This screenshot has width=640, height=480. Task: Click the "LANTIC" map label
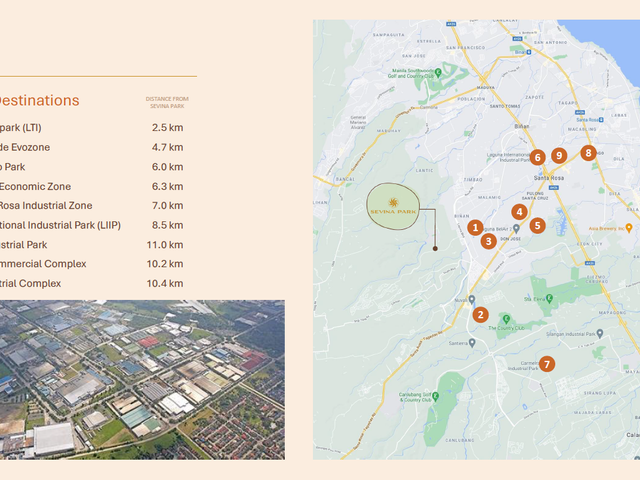pos(424,170)
